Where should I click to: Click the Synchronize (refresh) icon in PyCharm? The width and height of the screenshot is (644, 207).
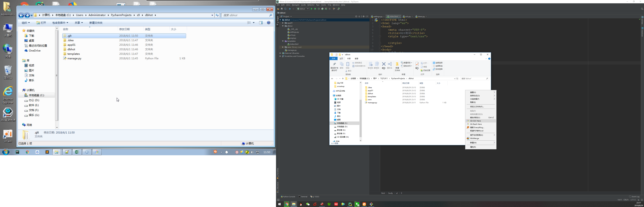click(x=285, y=9)
